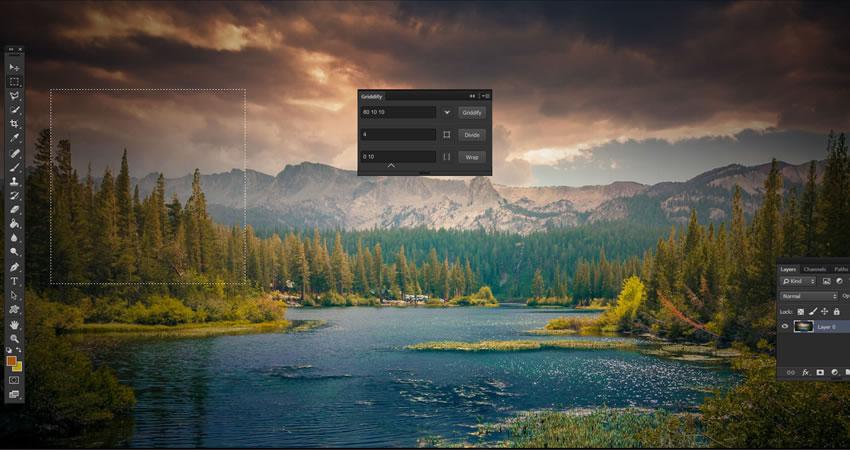This screenshot has width=850, height=450.
Task: Select the Layer 0 name
Action: 827,327
